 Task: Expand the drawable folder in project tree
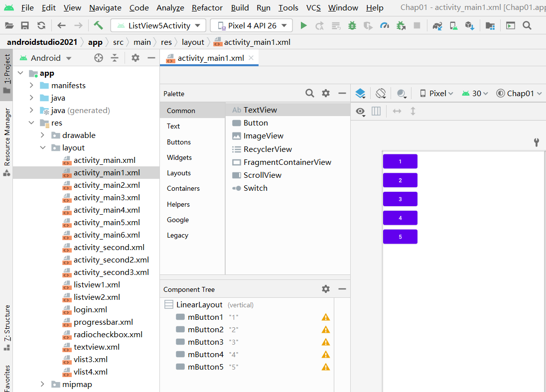43,135
